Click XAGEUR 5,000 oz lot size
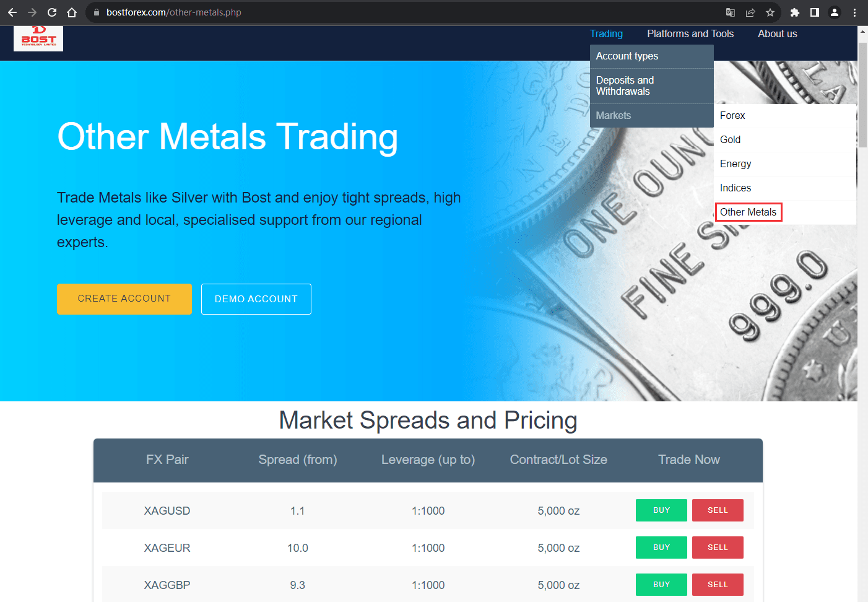The height and width of the screenshot is (602, 868). [558, 548]
